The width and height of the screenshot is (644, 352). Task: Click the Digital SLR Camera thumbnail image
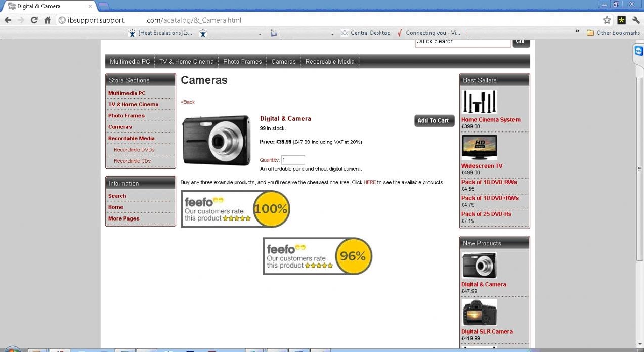(x=479, y=313)
